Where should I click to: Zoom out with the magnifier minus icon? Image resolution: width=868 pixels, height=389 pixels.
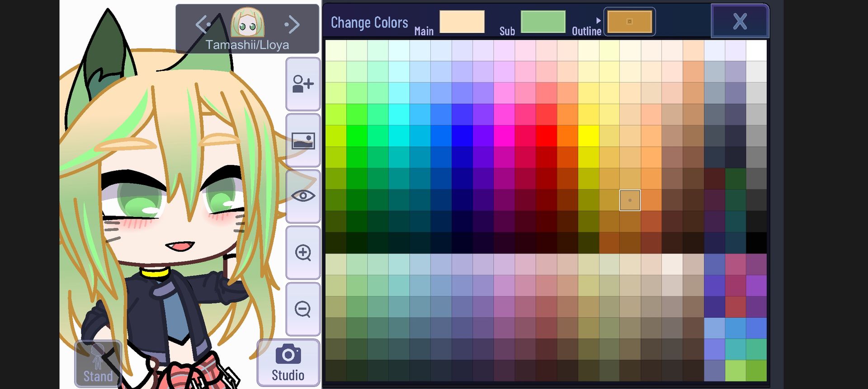pyautogui.click(x=303, y=309)
